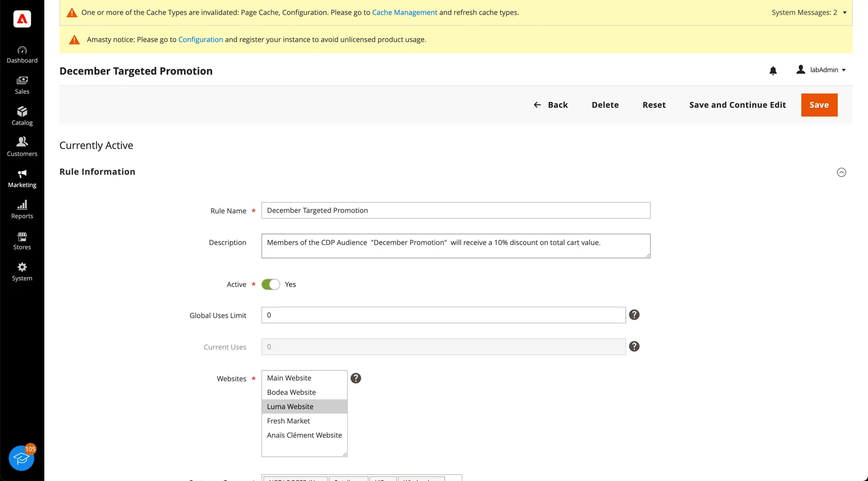This screenshot has height=481, width=868.
Task: Select Fresh Market in Websites list
Action: 304,421
